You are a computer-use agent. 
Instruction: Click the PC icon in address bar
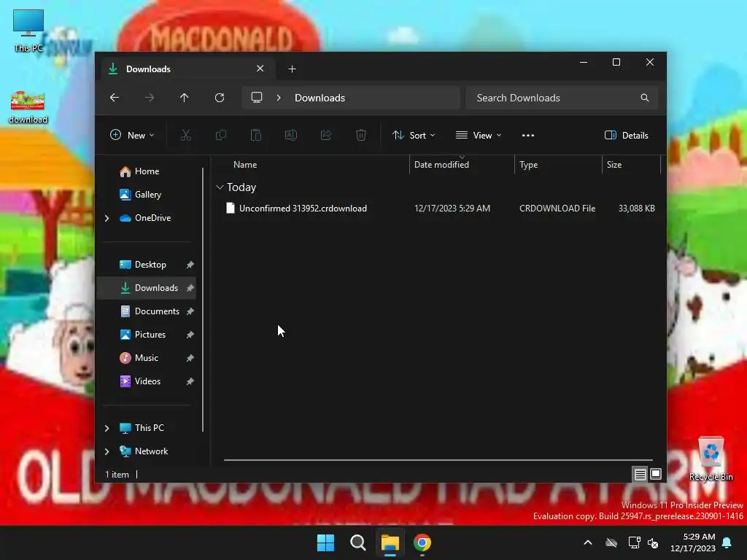[257, 98]
